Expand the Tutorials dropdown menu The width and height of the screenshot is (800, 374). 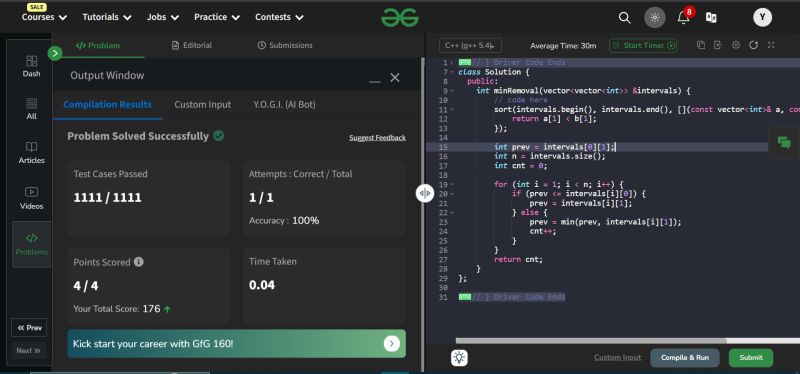107,17
